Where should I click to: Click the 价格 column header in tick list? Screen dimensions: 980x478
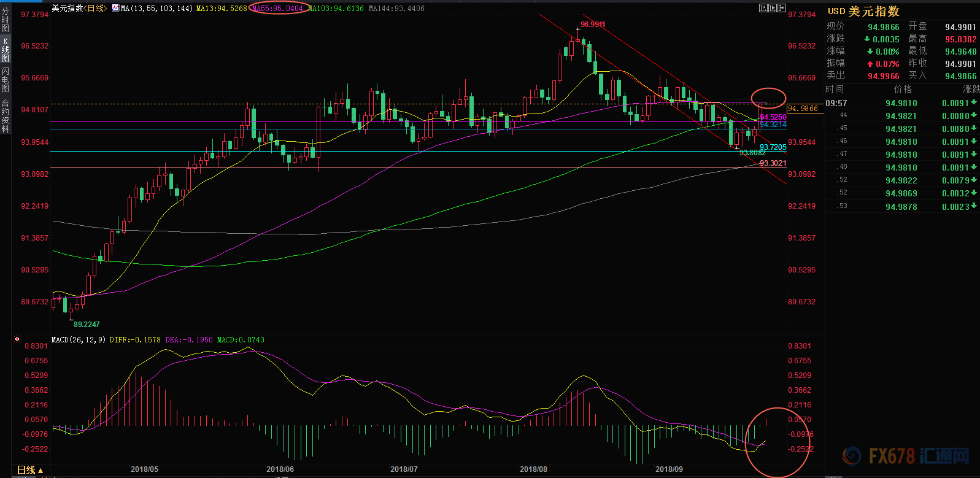pyautogui.click(x=903, y=90)
